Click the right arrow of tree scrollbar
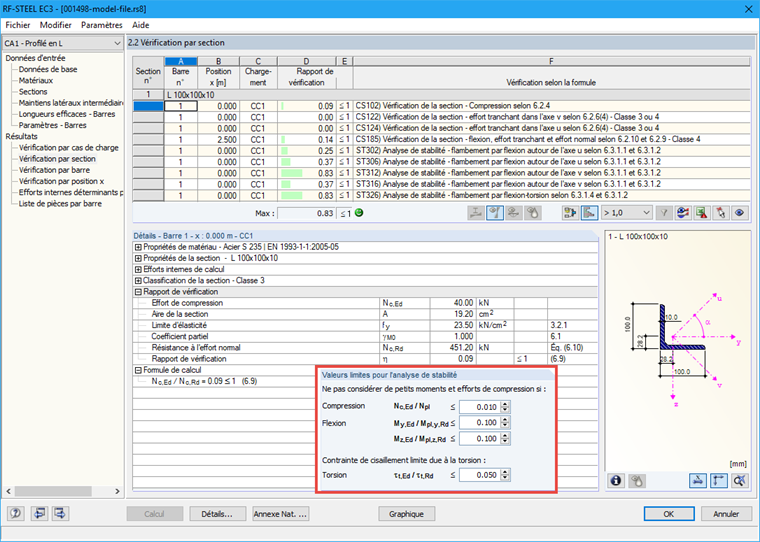The image size is (760, 542). 117,492
